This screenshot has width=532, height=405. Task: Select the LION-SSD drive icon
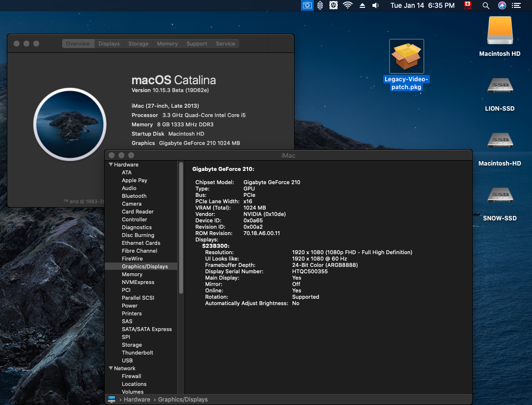tap(500, 85)
